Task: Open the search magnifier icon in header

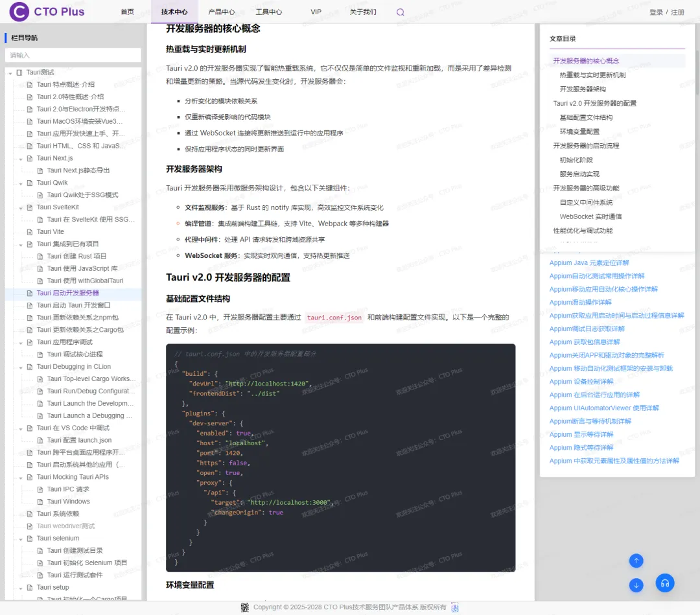Action: tap(401, 12)
